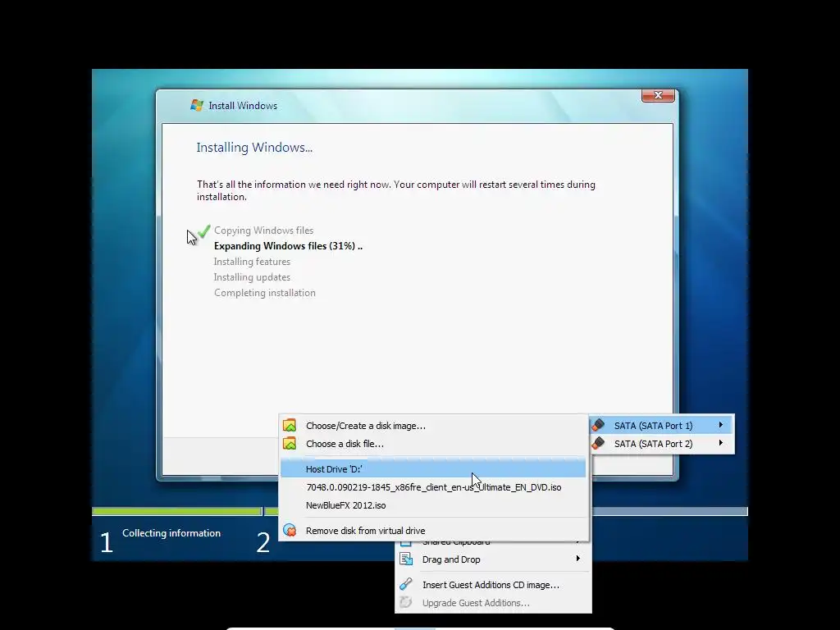This screenshot has width=840, height=630.
Task: Click the Choose a disk file icon
Action: (290, 444)
